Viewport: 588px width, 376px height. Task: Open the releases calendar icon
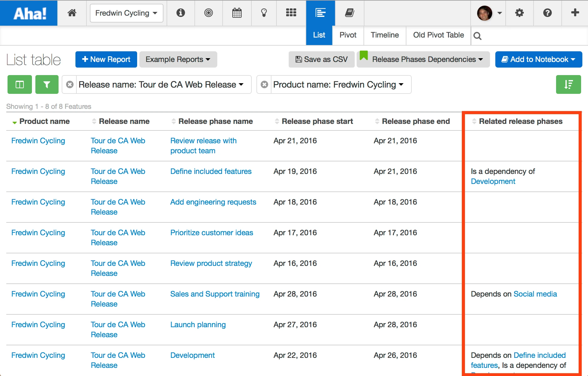[x=237, y=13]
